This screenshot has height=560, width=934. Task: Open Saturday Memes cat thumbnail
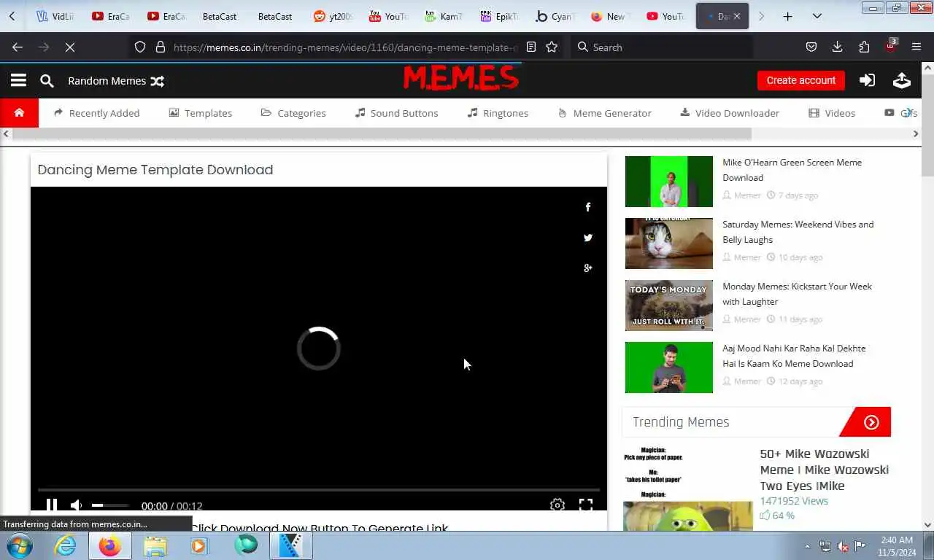668,244
